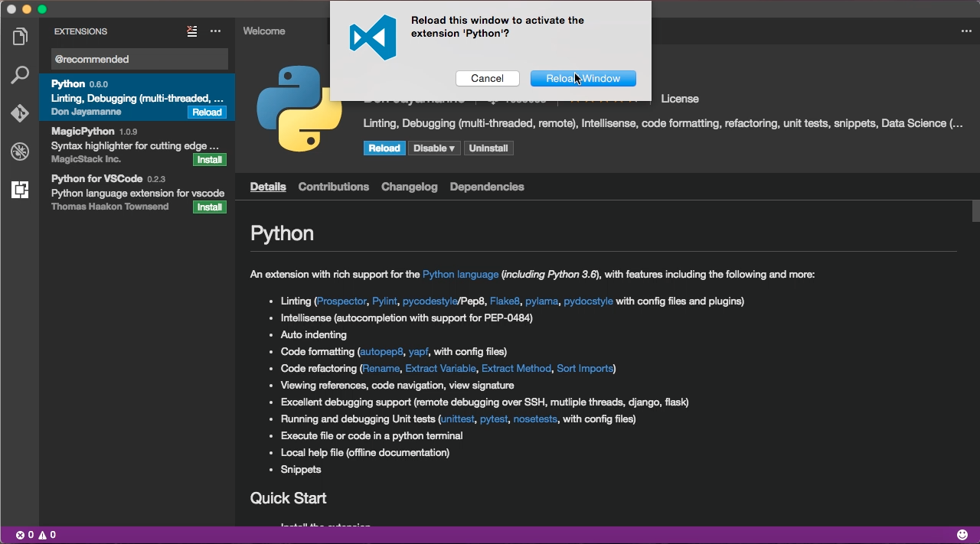Open the Pylint link
The width and height of the screenshot is (980, 544).
[384, 301]
